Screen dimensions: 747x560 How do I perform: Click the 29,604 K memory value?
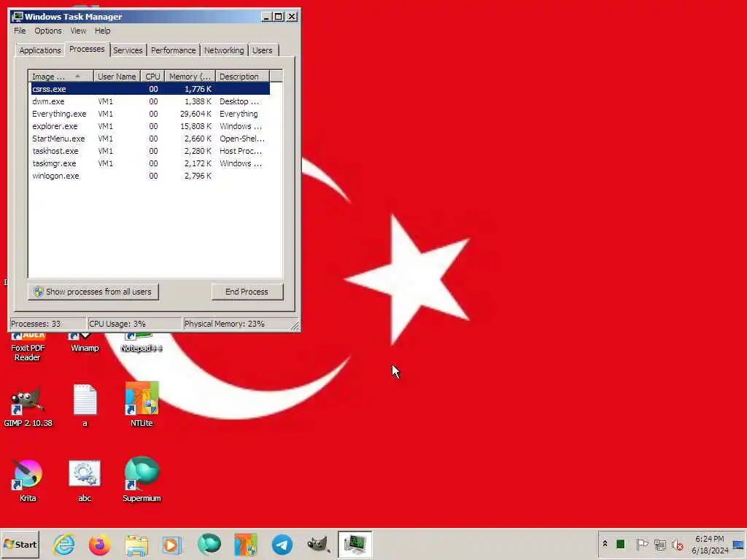[196, 114]
